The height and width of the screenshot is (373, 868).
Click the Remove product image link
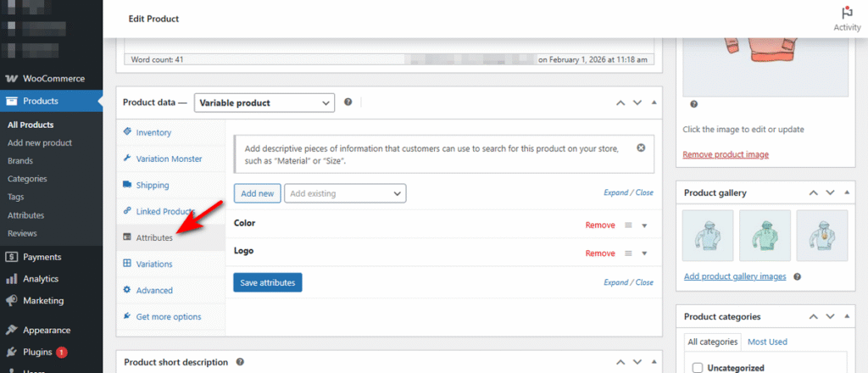tap(726, 154)
